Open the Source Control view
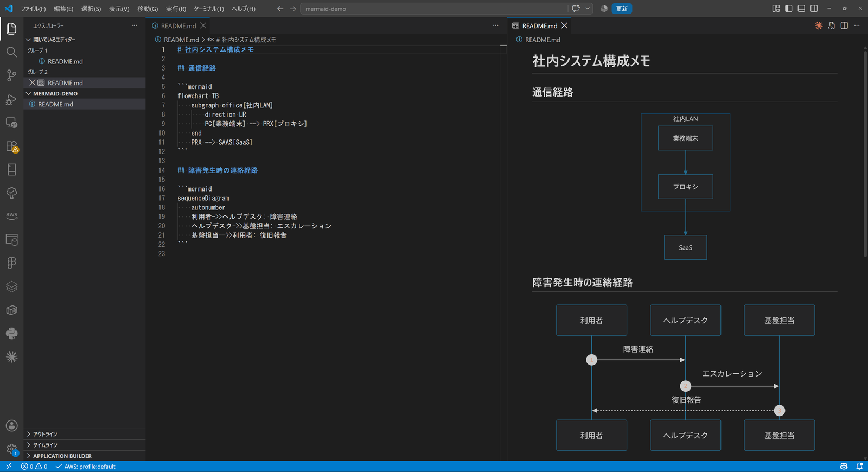Screen dimensions: 868x472 point(11,75)
